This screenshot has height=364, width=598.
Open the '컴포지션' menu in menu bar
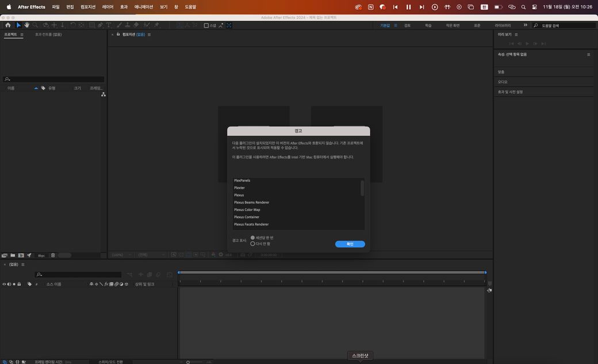click(x=88, y=7)
